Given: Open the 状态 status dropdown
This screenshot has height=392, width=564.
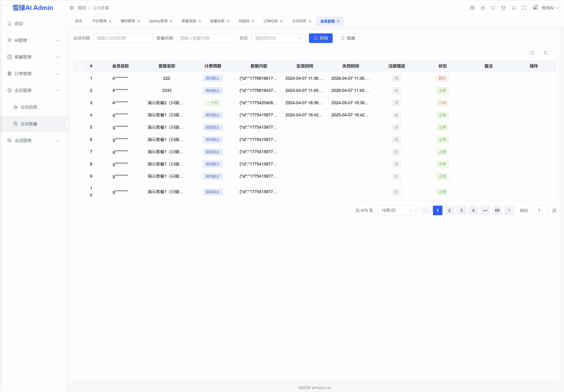Looking at the screenshot, I should 278,38.
